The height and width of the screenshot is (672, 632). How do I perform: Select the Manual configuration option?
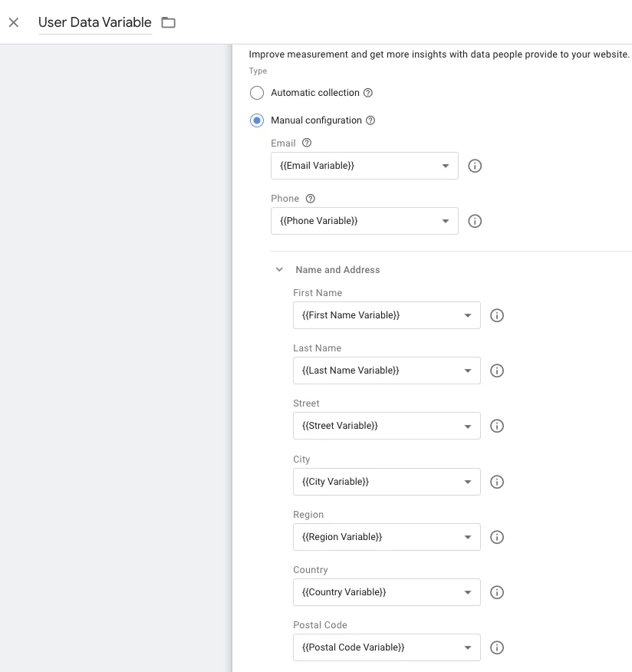coord(257,120)
